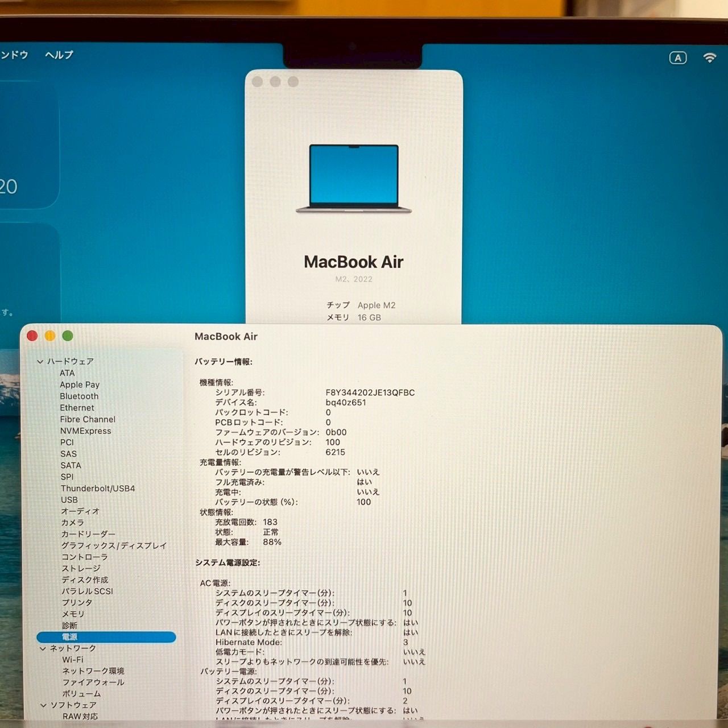Image resolution: width=728 pixels, height=728 pixels.
Task: Select グラフィックス/ディスプレイ in the sidebar
Action: click(x=114, y=545)
